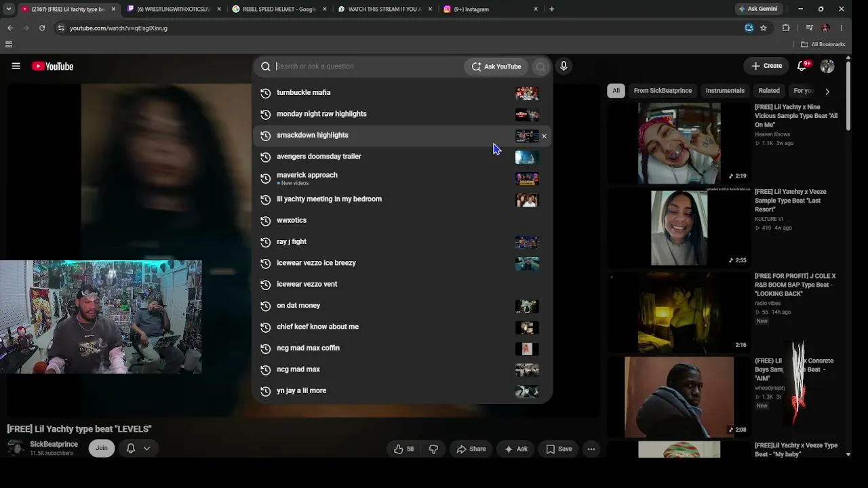
Task: Reload the current page
Action: coord(42,28)
